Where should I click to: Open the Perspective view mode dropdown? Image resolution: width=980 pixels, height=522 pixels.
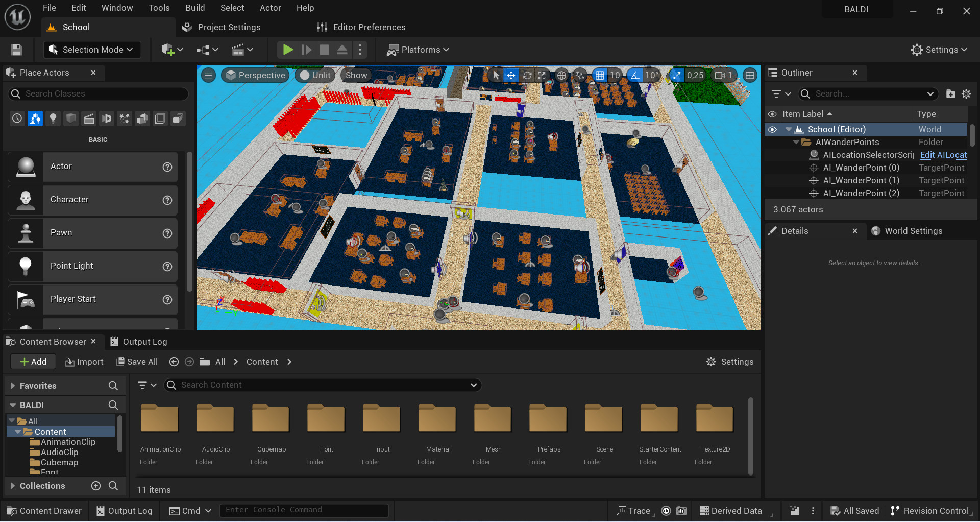[x=256, y=76]
